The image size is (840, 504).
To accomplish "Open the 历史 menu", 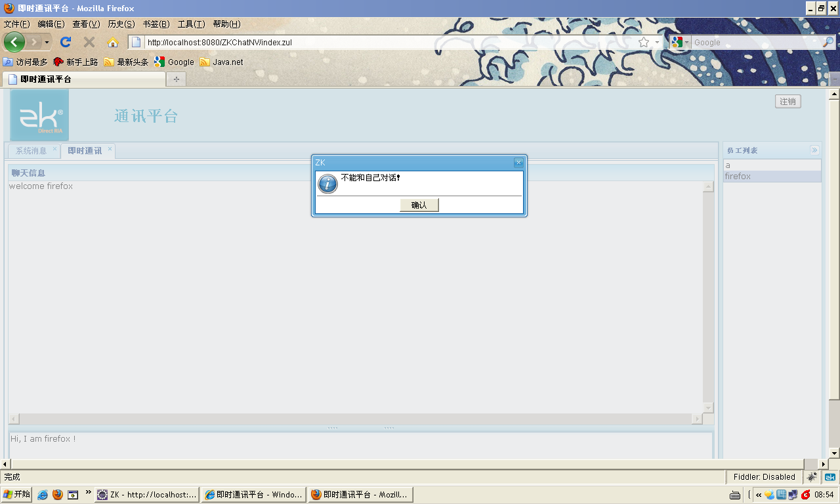I will coord(121,24).
